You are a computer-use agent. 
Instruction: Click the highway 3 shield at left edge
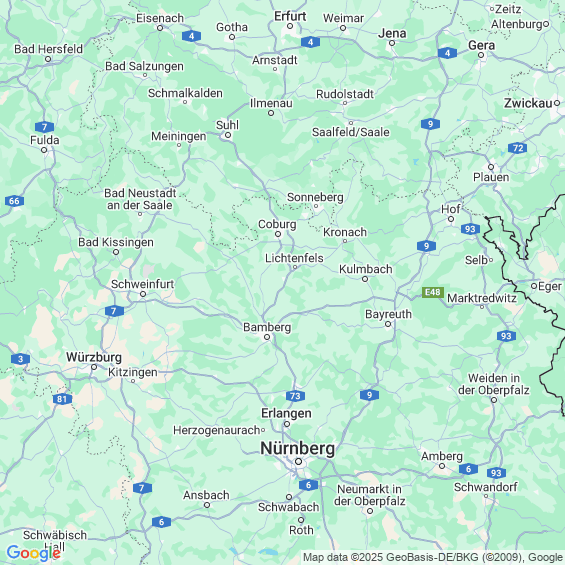(x=21, y=359)
